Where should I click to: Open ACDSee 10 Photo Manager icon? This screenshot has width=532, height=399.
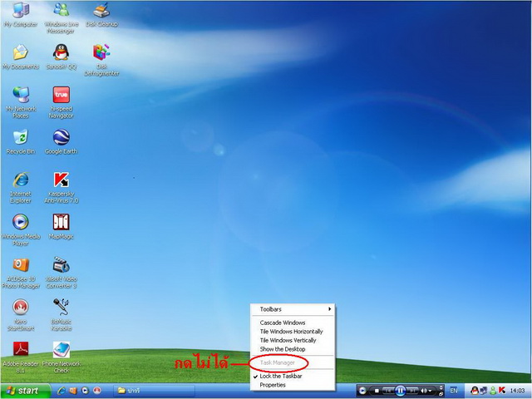[x=21, y=272]
